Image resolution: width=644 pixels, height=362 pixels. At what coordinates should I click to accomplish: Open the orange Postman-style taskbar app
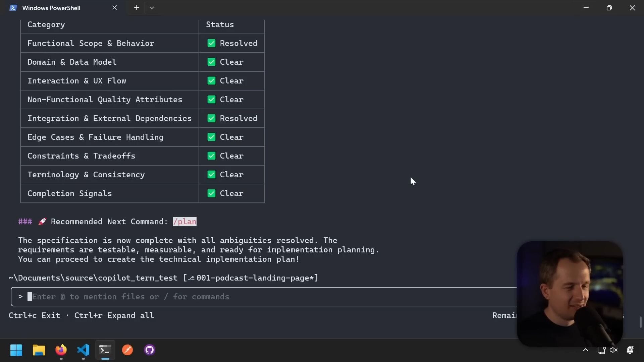coord(127,350)
